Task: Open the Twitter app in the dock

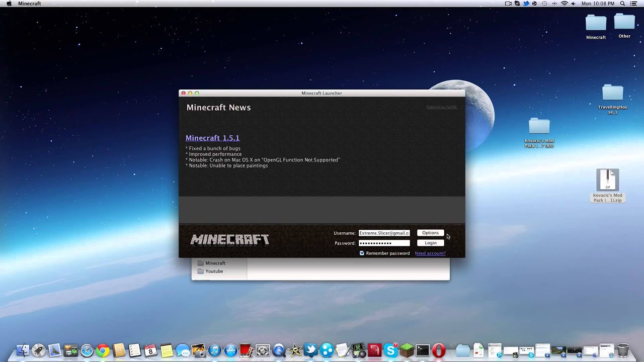Action: (310, 349)
